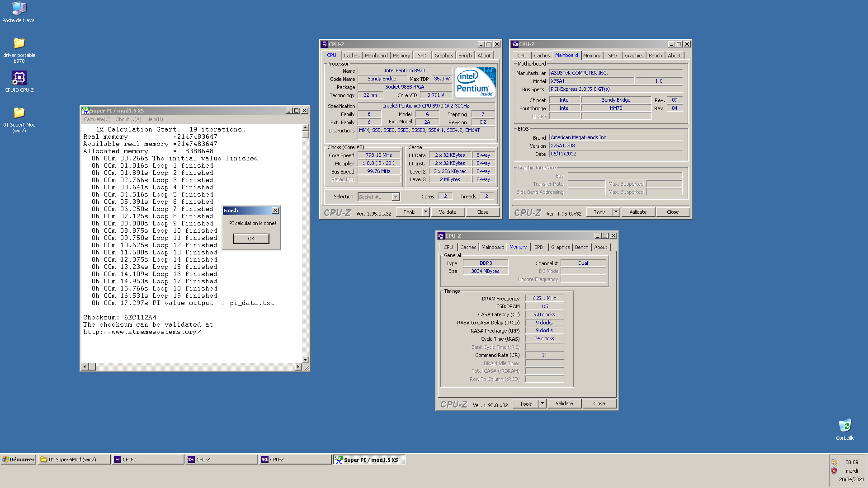
Task: Click the tray icon beside the clock time
Action: coord(834,462)
